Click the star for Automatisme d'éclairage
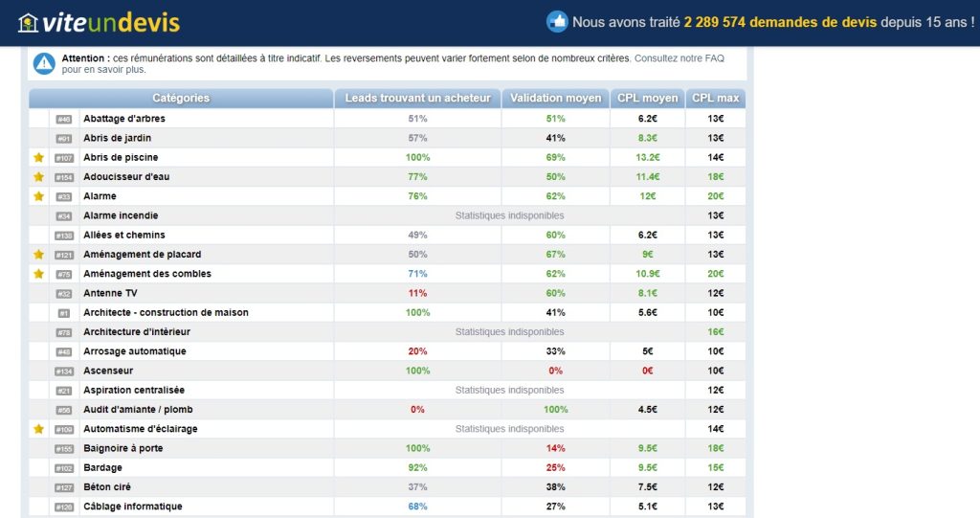This screenshot has height=518, width=980. [38, 429]
